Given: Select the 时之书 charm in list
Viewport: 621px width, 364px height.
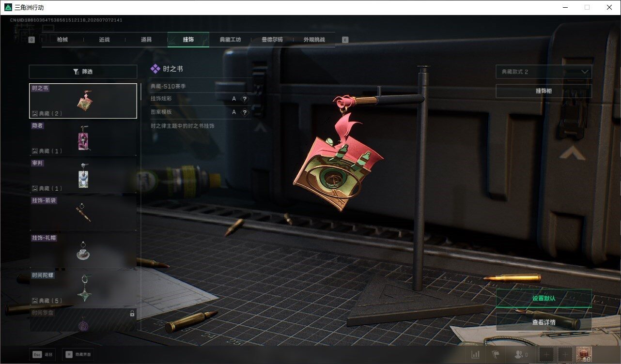Looking at the screenshot, I should [83, 101].
